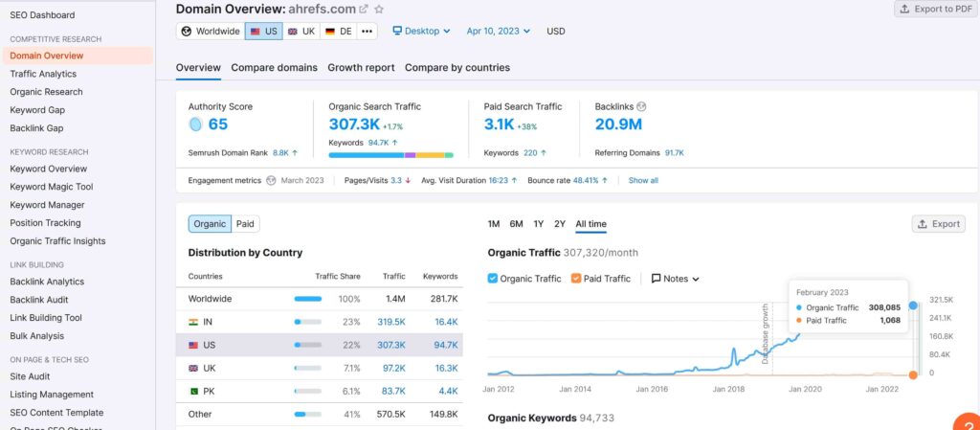This screenshot has width=980, height=430.
Task: Click the chart Export button
Action: pyautogui.click(x=938, y=224)
